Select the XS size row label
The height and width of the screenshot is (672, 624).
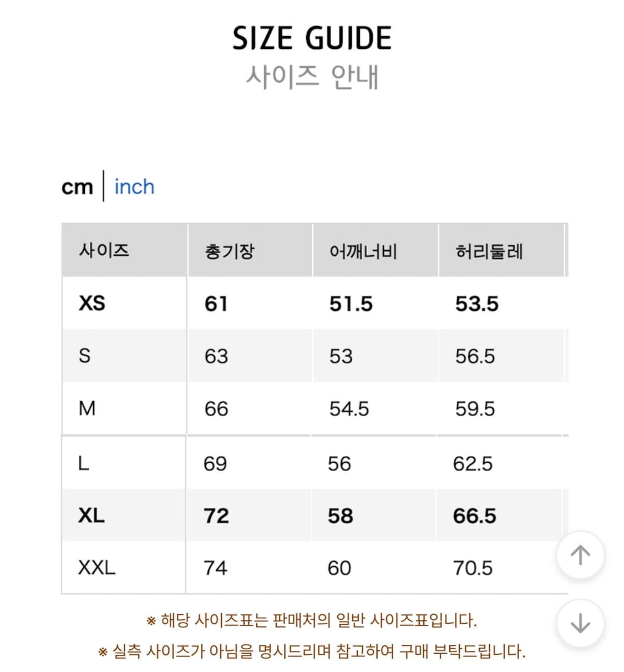coord(90,304)
